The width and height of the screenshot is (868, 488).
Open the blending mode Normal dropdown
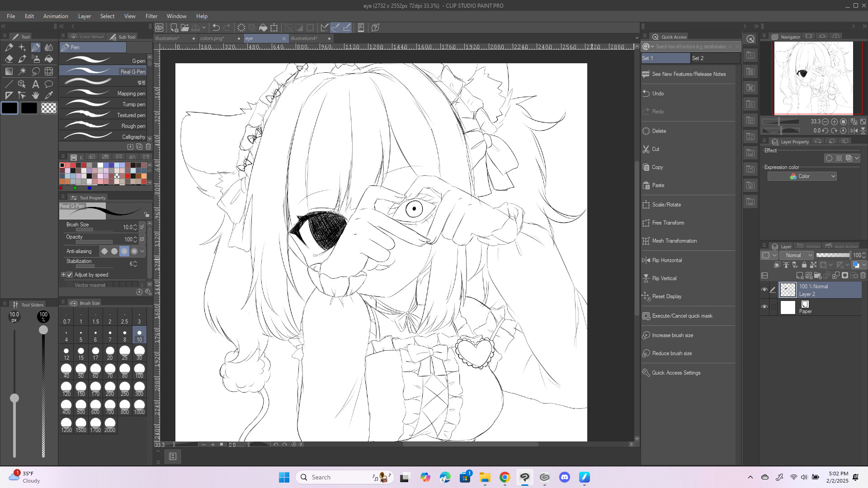pyautogui.click(x=797, y=255)
